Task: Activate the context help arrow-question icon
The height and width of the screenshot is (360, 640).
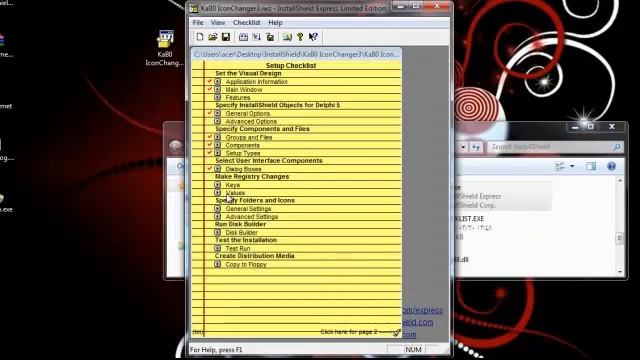Action: point(313,37)
